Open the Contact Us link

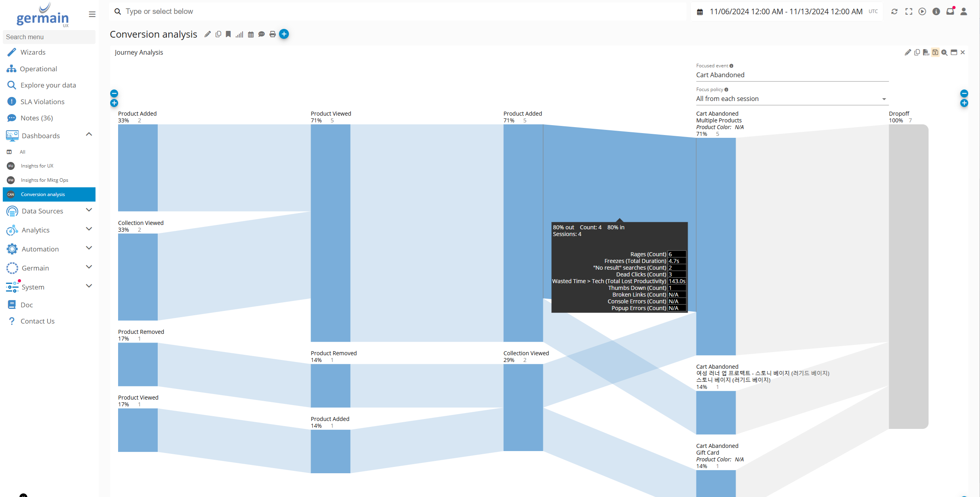(x=37, y=321)
